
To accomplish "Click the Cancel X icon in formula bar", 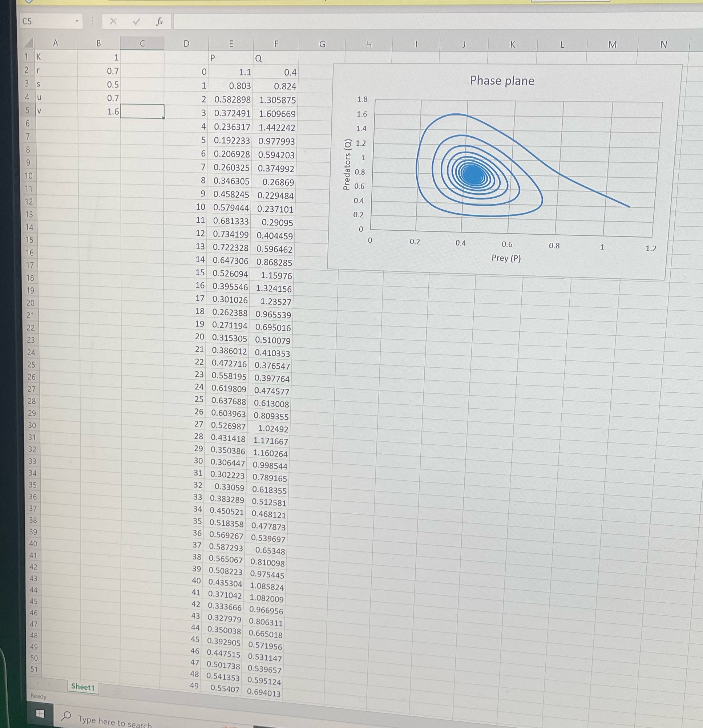I will 113,21.
